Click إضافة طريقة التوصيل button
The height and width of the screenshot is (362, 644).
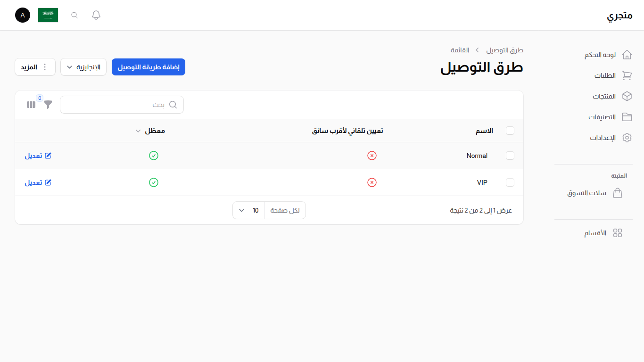coord(148,67)
